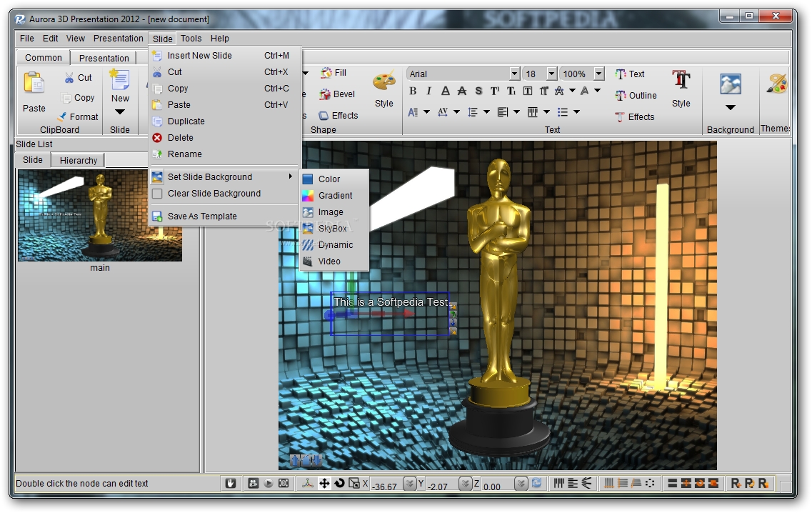Toggle Italic text formatting
Image resolution: width=812 pixels, height=513 pixels.
click(428, 91)
